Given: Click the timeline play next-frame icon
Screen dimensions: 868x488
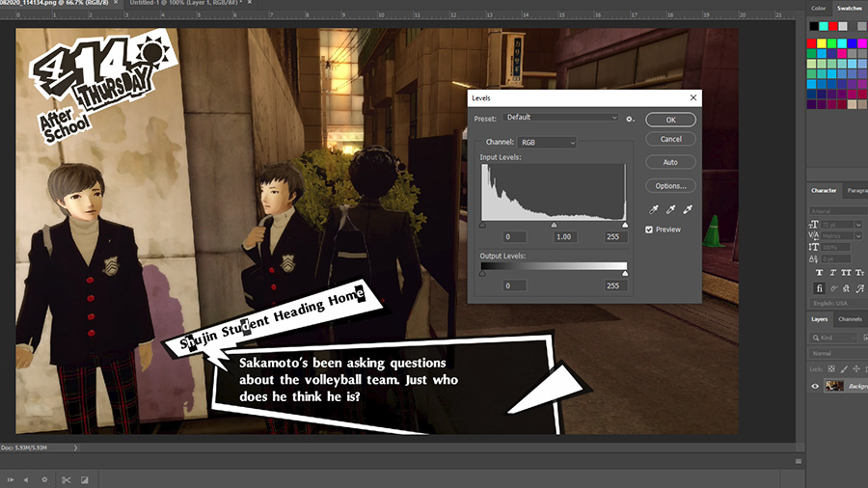Looking at the screenshot, I should (x=10, y=479).
